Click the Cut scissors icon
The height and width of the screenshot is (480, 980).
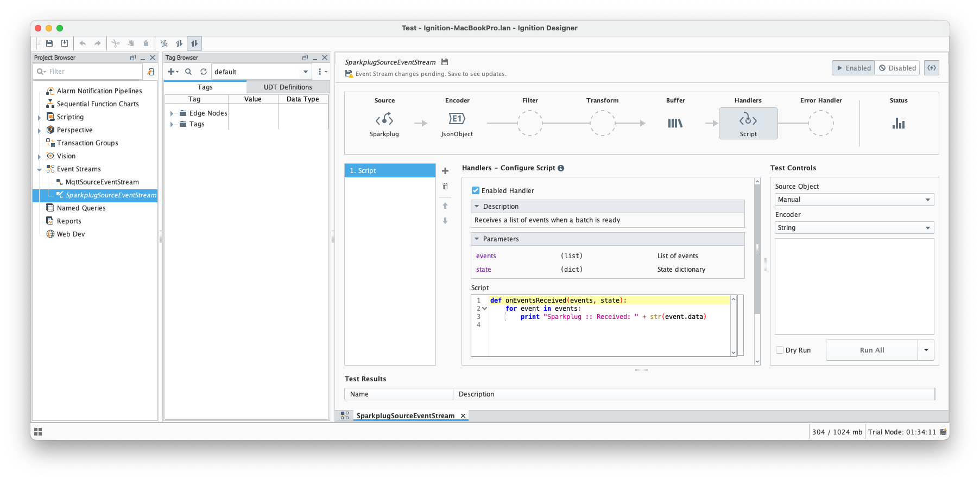[x=116, y=43]
